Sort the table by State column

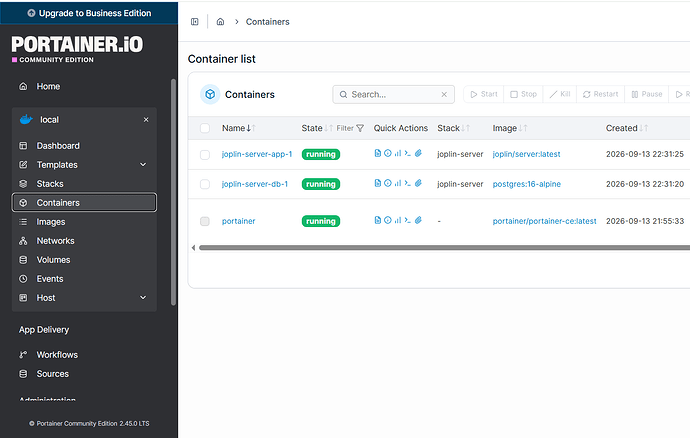[x=317, y=128]
